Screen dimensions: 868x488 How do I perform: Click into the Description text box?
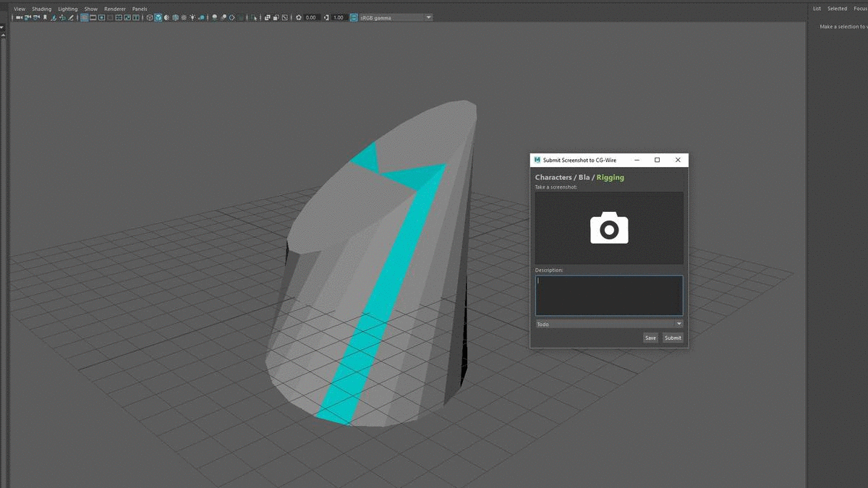[x=609, y=295]
